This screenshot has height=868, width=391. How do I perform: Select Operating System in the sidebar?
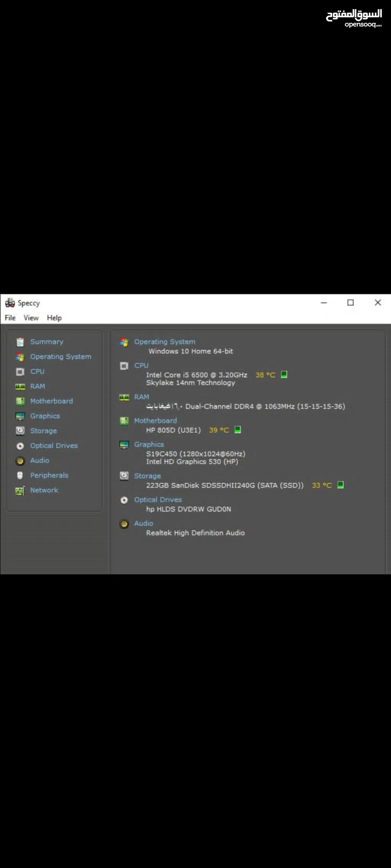click(x=60, y=357)
